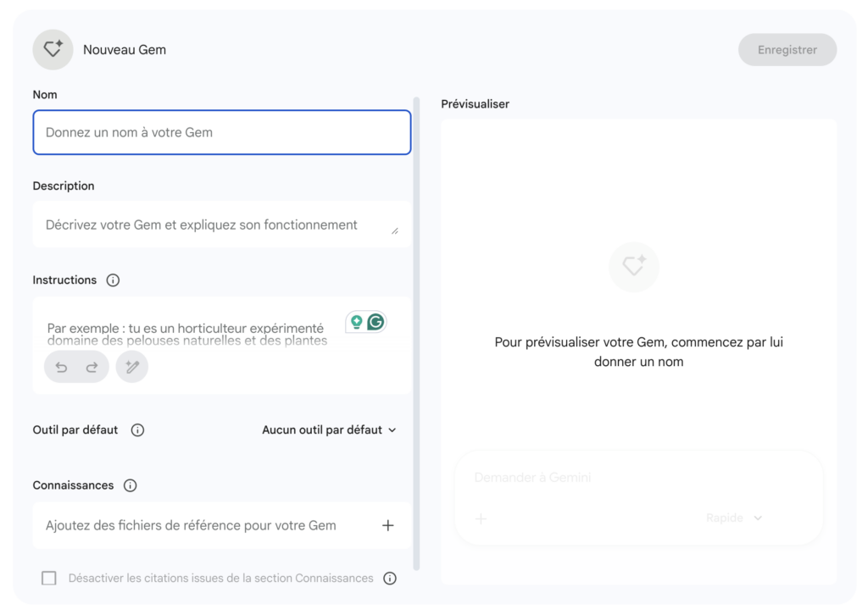Enable the Désactiver les citations checkbox
The width and height of the screenshot is (868, 615).
tap(48, 578)
